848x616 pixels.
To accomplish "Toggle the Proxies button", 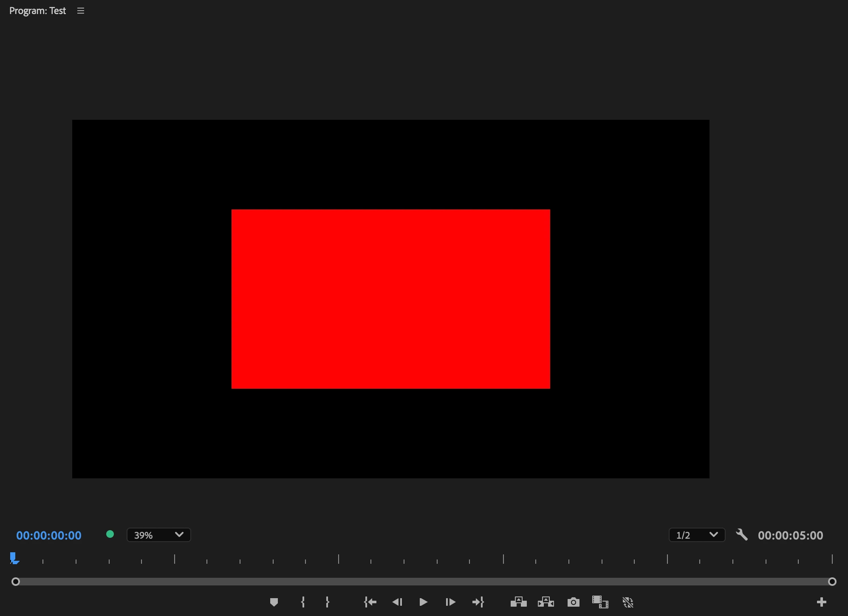I will pos(628,602).
